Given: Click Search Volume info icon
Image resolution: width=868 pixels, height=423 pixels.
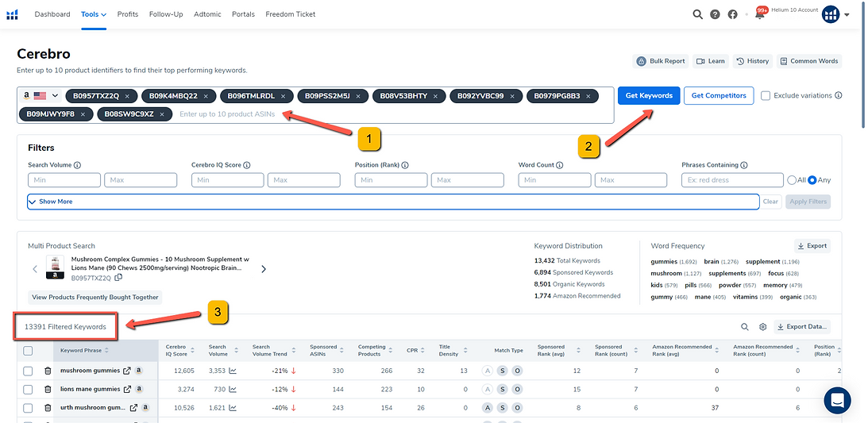Looking at the screenshot, I should (78, 165).
